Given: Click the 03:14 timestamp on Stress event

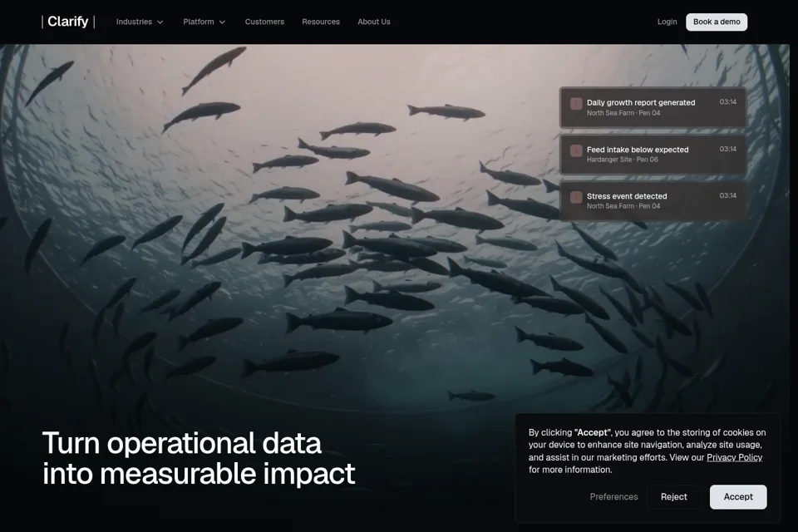Looking at the screenshot, I should click(728, 195).
